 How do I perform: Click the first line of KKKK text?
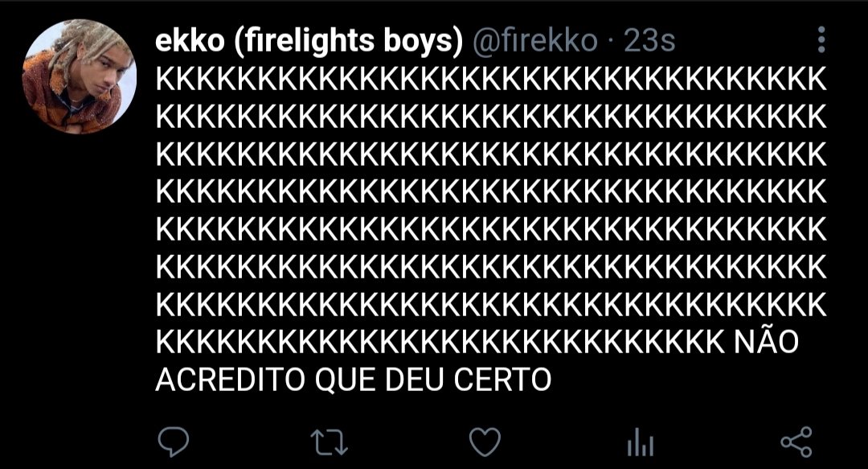(491, 80)
